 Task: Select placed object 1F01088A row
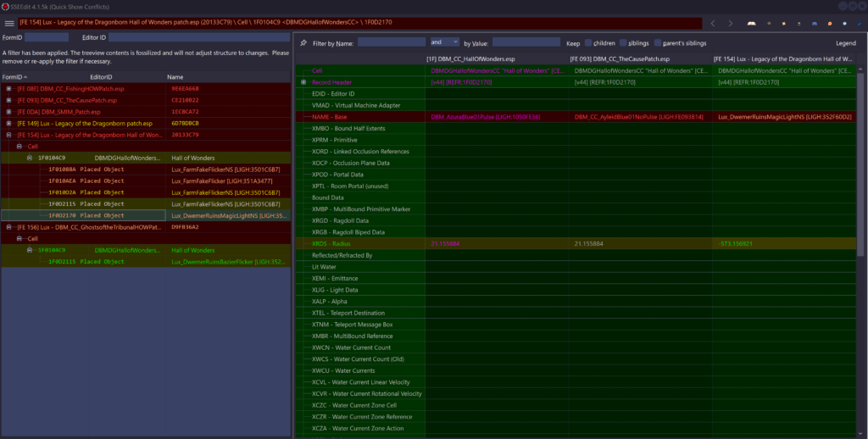tap(146, 169)
